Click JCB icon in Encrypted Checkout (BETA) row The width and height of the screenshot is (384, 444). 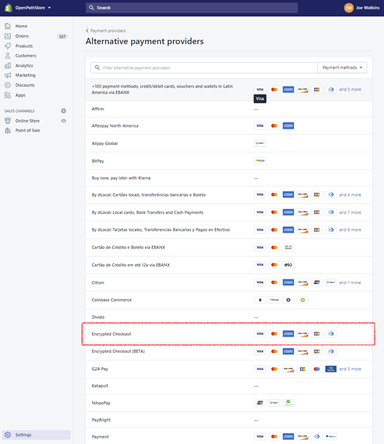point(317,351)
